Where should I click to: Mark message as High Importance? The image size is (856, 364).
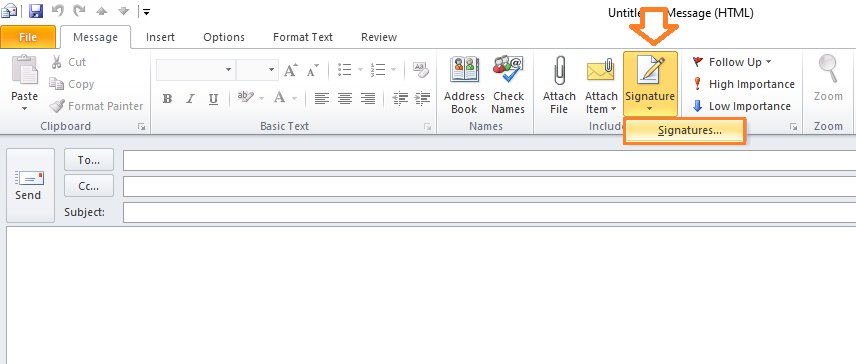click(x=744, y=84)
